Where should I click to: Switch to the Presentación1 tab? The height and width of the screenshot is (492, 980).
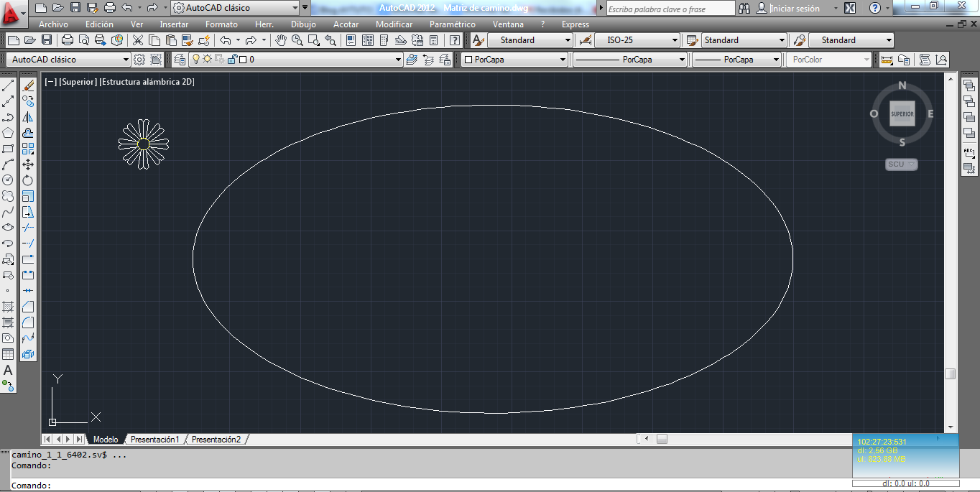pyautogui.click(x=155, y=438)
